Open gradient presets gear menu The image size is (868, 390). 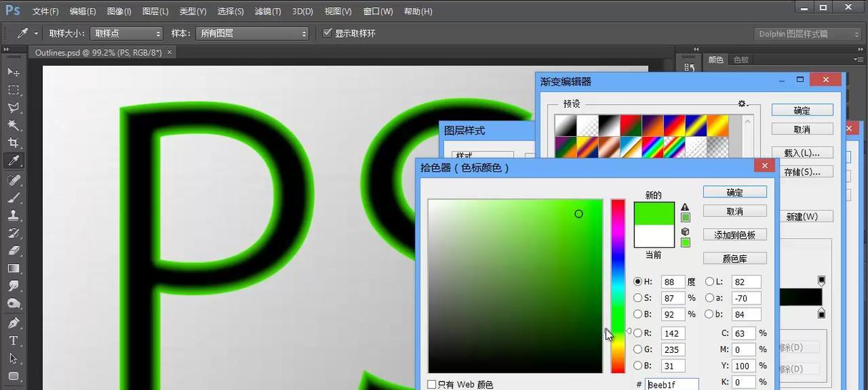pos(743,103)
